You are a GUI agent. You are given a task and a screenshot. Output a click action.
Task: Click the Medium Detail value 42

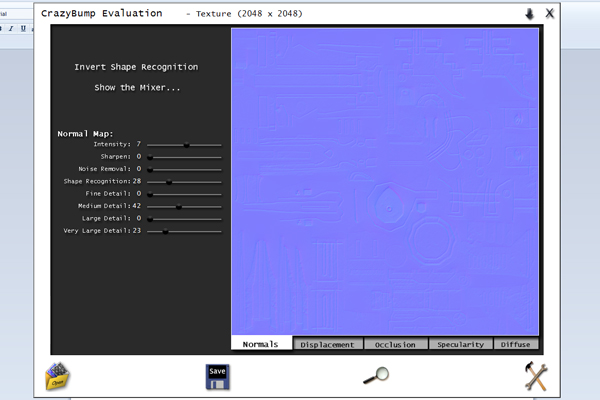coord(137,206)
